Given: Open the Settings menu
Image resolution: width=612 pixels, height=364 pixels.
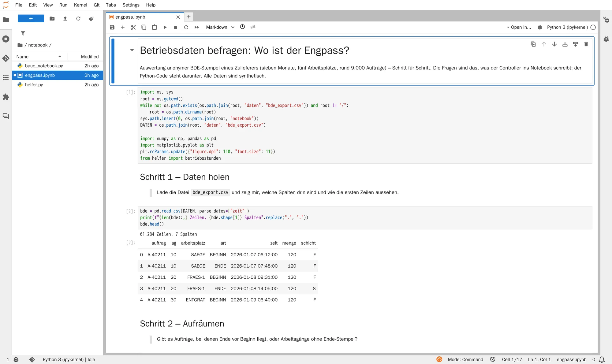Looking at the screenshot, I should 131,5.
